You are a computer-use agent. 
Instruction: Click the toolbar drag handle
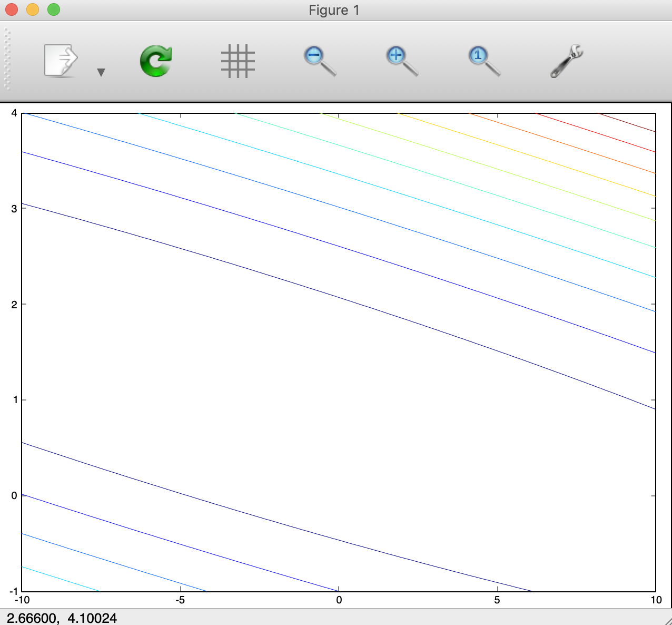(7, 60)
